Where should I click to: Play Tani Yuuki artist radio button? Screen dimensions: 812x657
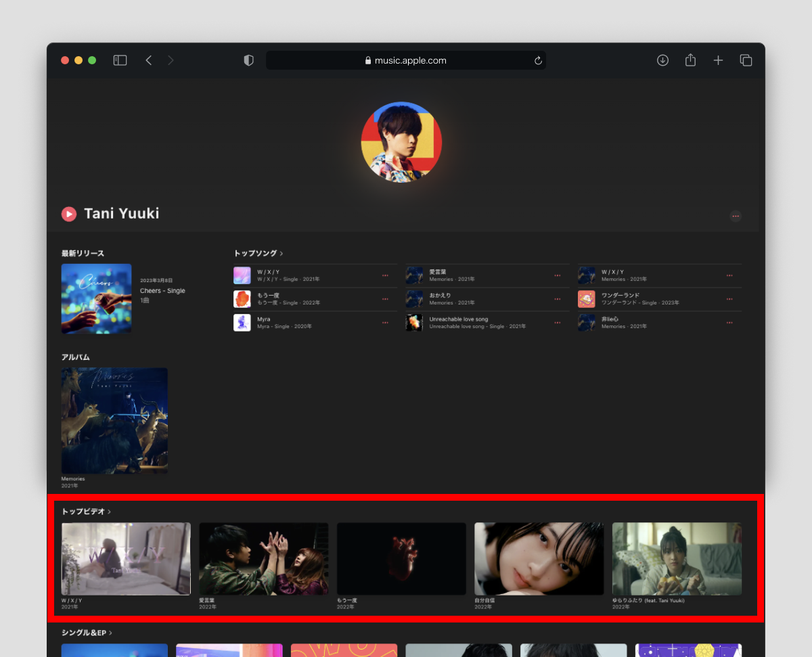pos(69,214)
